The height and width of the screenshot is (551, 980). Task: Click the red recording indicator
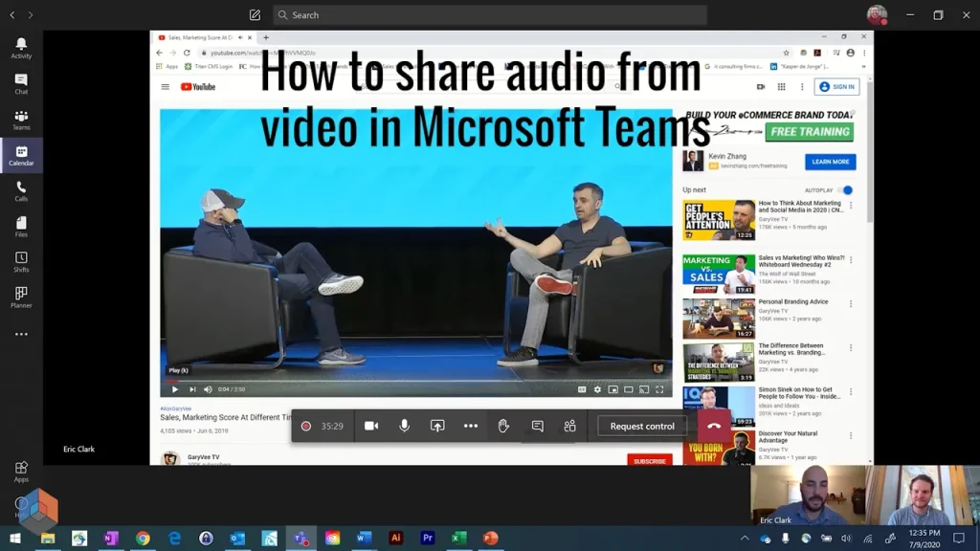pos(305,426)
